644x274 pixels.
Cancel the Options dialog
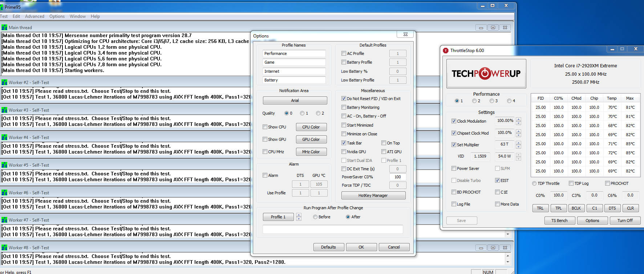click(x=394, y=247)
